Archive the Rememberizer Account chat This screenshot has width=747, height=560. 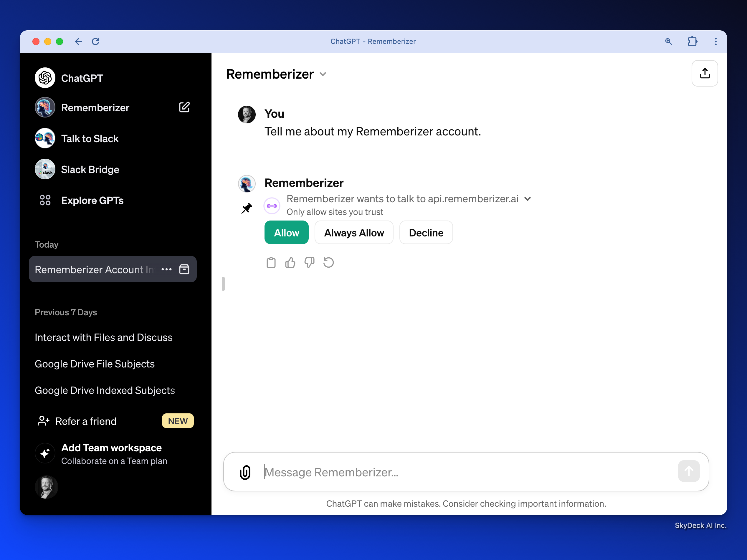pyautogui.click(x=184, y=269)
